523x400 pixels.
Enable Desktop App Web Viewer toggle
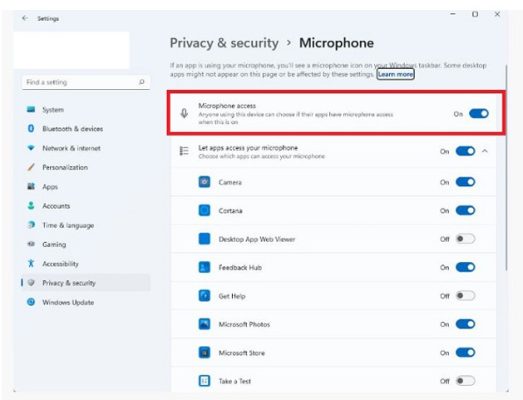tap(465, 239)
